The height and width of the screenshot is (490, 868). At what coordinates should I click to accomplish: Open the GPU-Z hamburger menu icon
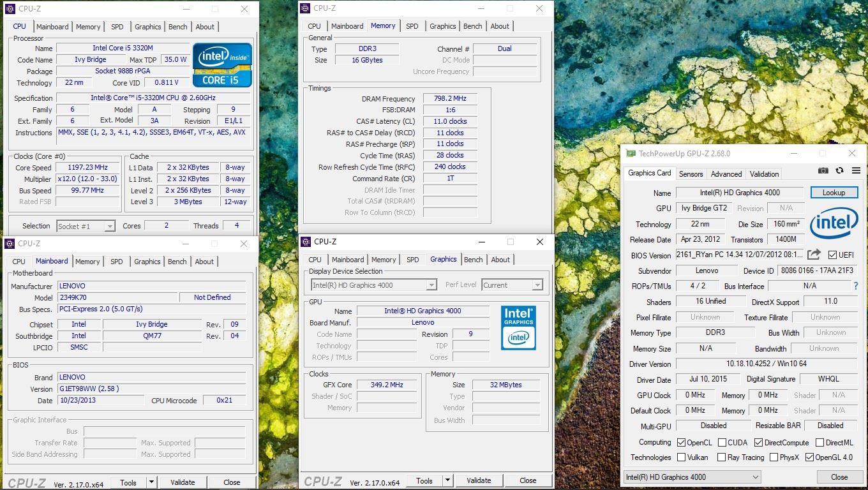856,171
